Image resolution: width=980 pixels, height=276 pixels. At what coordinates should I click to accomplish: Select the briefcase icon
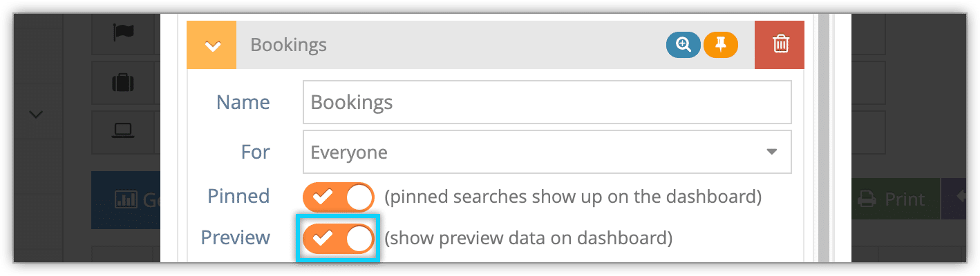(123, 83)
